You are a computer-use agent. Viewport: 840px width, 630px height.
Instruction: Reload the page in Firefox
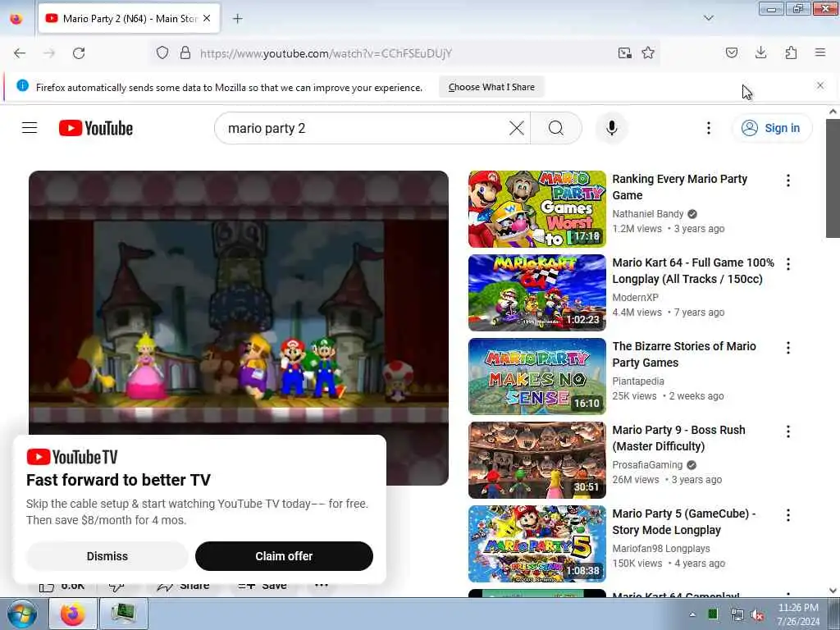click(79, 53)
